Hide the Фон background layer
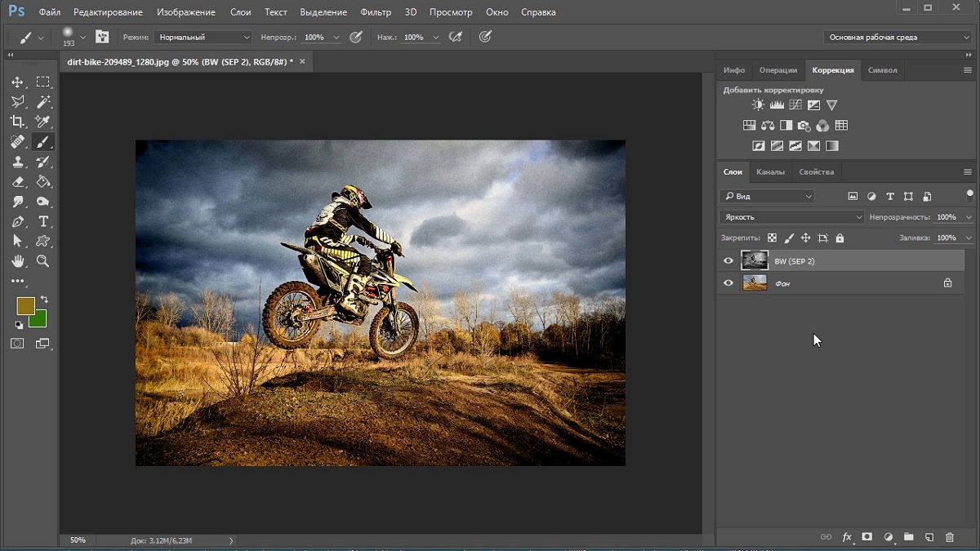This screenshot has height=551, width=980. tap(728, 283)
